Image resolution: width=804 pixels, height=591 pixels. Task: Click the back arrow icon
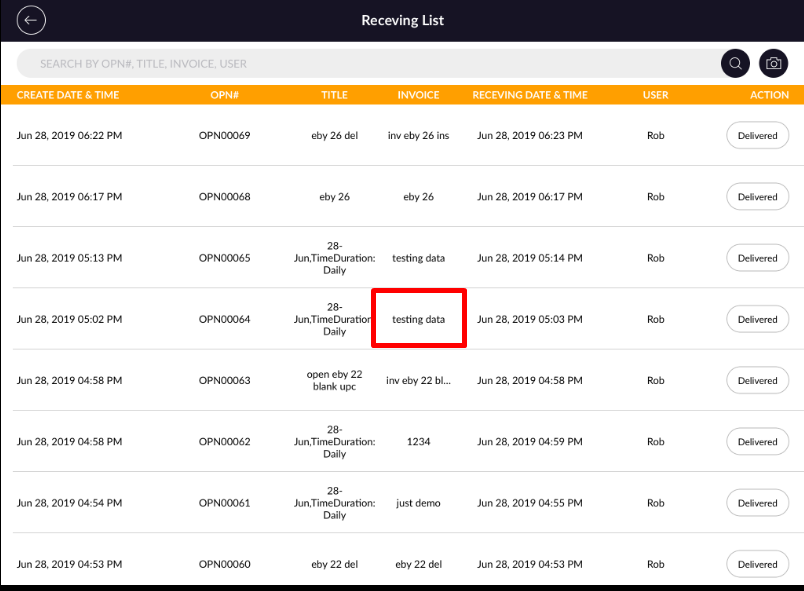32,20
